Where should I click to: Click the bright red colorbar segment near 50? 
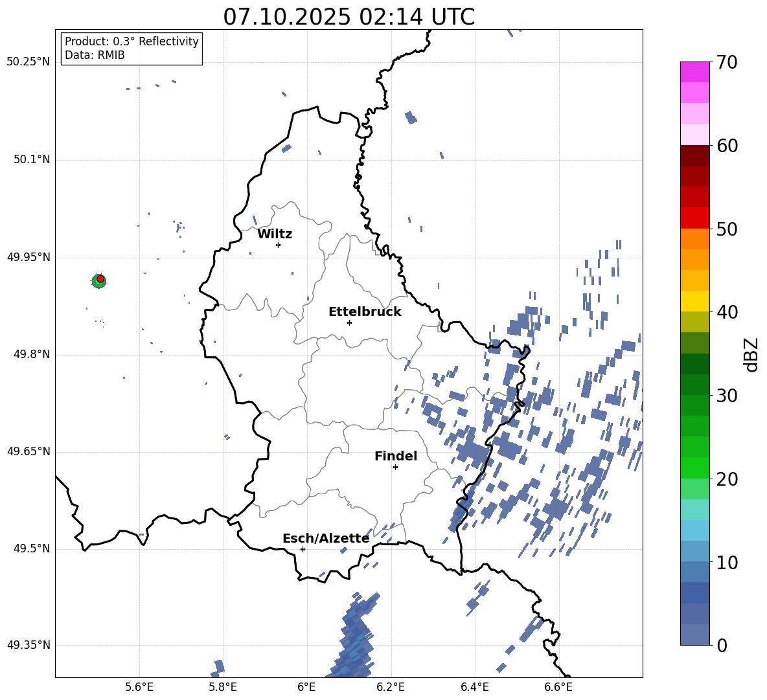[694, 218]
